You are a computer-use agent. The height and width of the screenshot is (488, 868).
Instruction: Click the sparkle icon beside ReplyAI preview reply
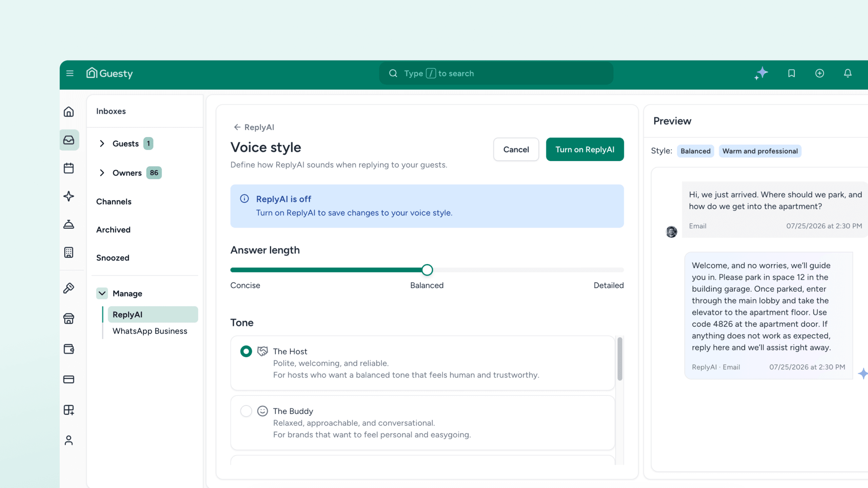click(x=862, y=374)
